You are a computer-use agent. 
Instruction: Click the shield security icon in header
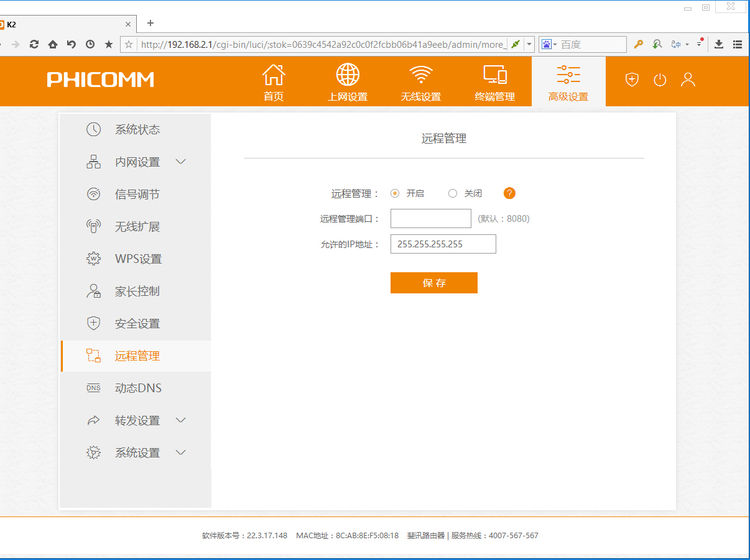[632, 80]
